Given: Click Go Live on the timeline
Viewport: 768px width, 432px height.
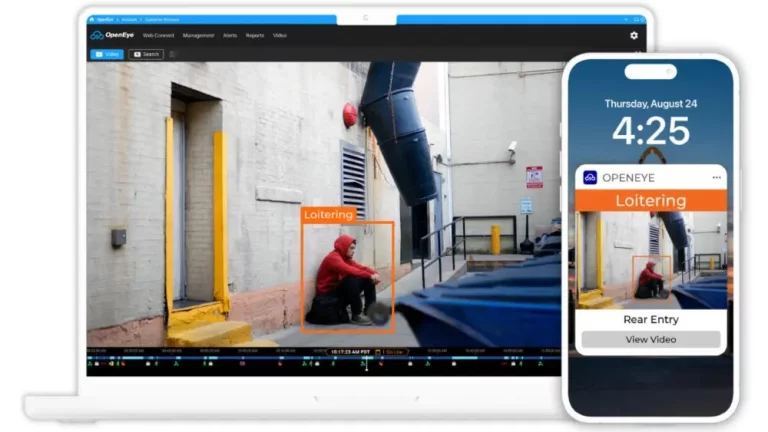Looking at the screenshot, I should pos(394,352).
